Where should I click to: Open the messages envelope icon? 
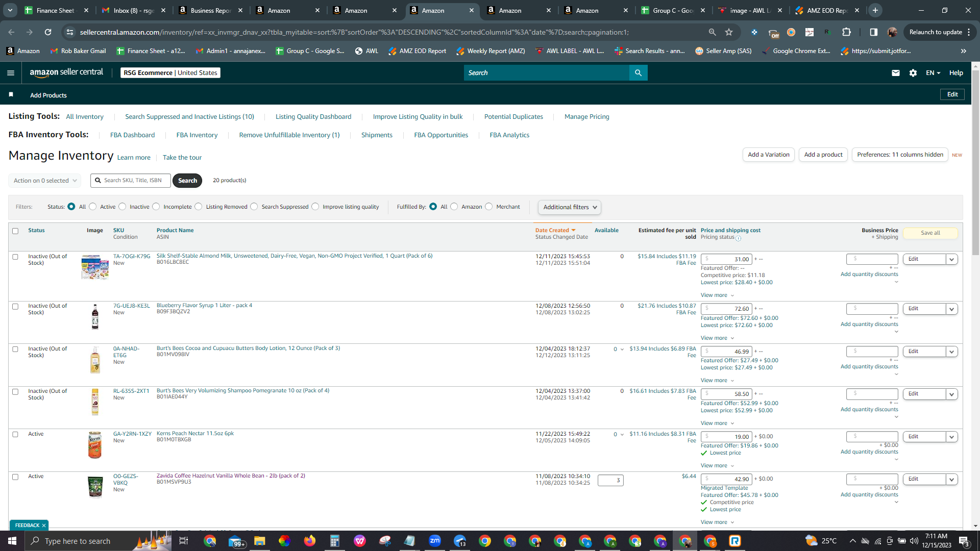coord(895,73)
